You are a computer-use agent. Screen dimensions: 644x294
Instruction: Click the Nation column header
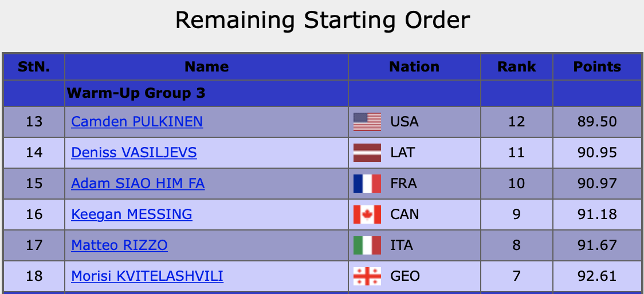pos(414,67)
